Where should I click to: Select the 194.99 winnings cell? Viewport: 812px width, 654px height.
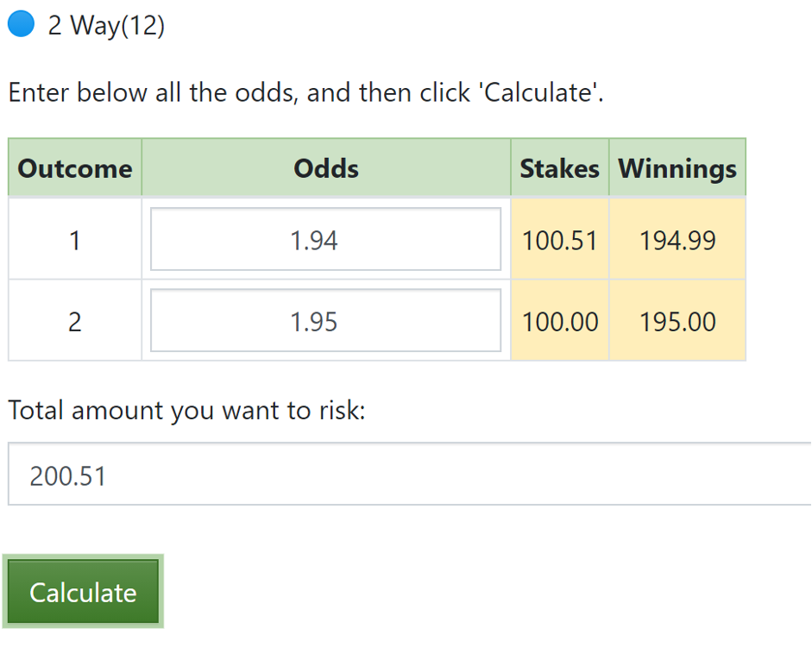677,240
